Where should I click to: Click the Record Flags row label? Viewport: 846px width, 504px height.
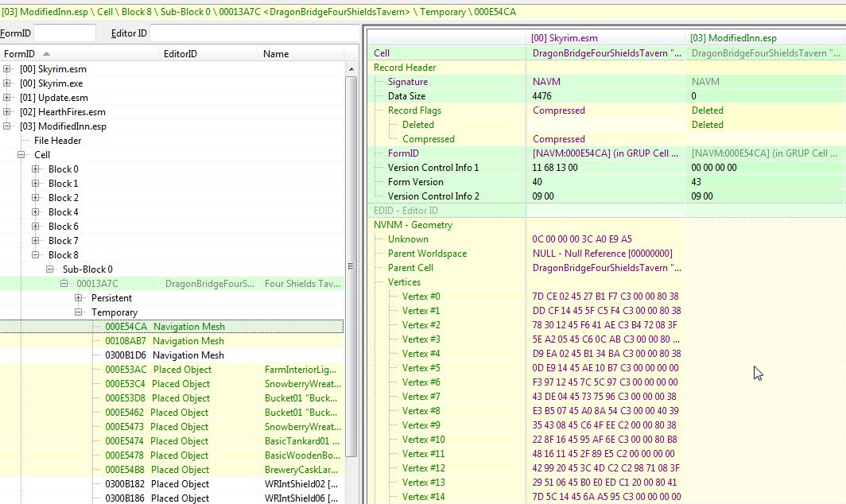(414, 110)
